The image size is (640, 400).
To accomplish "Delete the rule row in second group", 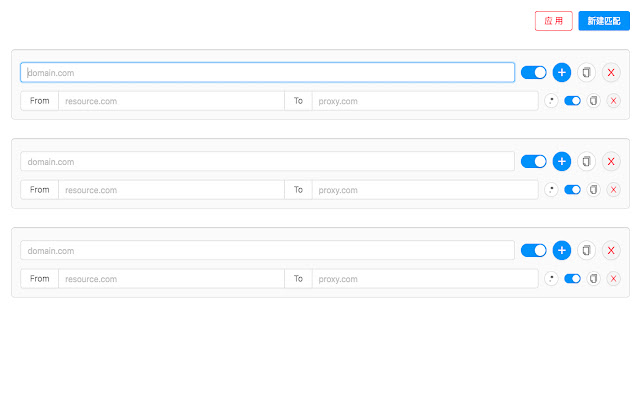I will (x=613, y=190).
